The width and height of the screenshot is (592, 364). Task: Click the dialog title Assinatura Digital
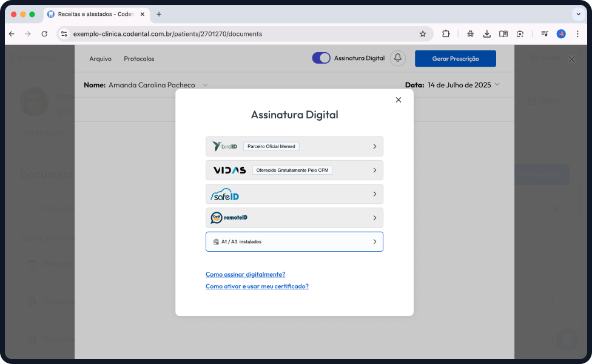click(295, 115)
